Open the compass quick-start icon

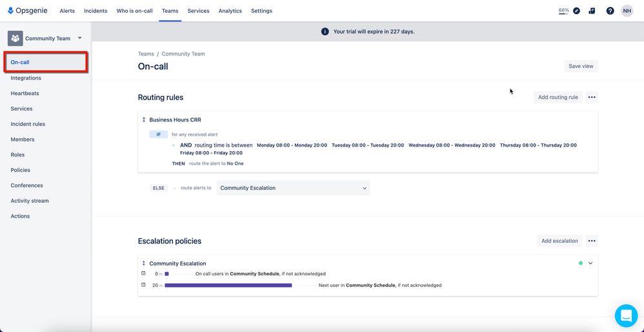pyautogui.click(x=577, y=11)
